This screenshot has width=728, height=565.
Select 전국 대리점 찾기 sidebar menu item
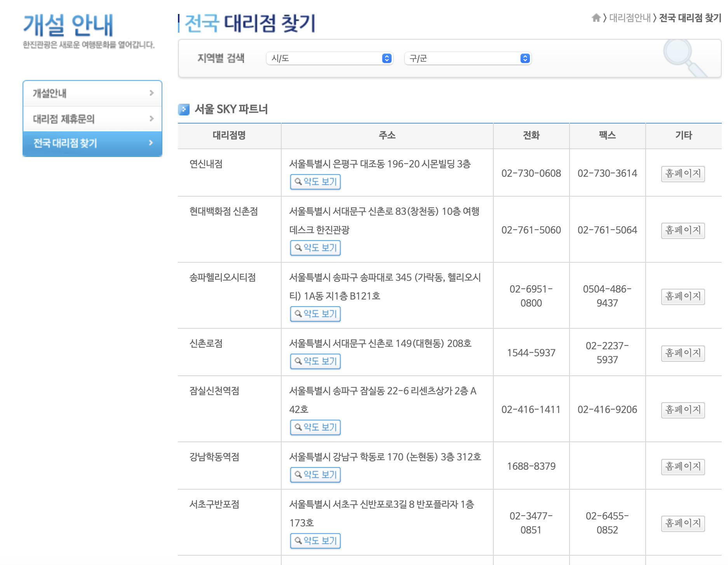pyautogui.click(x=92, y=143)
